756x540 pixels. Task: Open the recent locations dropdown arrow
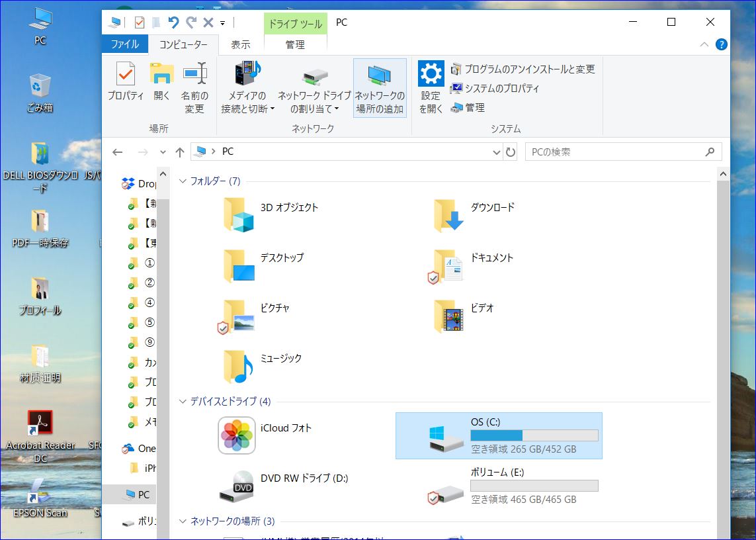163,152
